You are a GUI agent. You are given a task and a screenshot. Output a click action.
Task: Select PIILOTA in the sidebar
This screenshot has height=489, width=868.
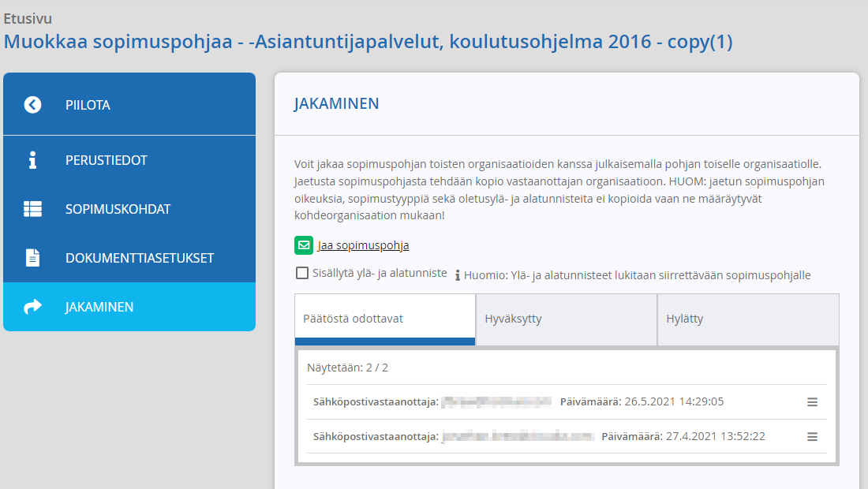click(129, 104)
